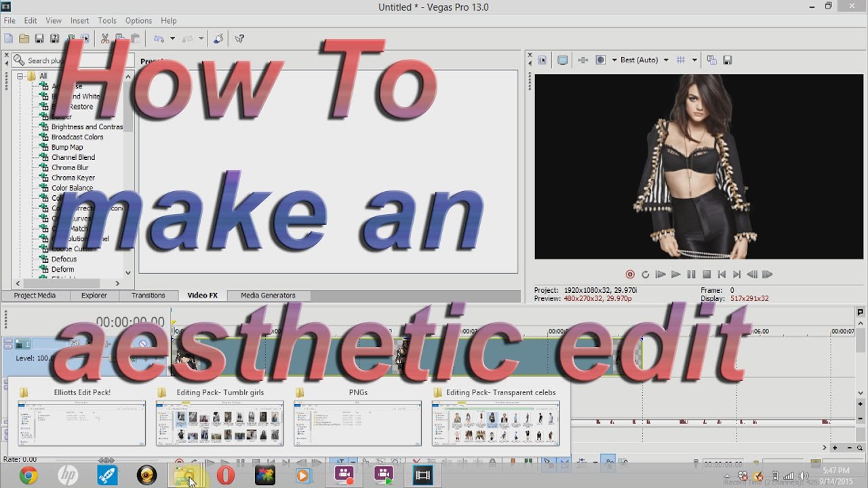The image size is (868, 488).
Task: Open the Insert menu
Action: pyautogui.click(x=79, y=20)
